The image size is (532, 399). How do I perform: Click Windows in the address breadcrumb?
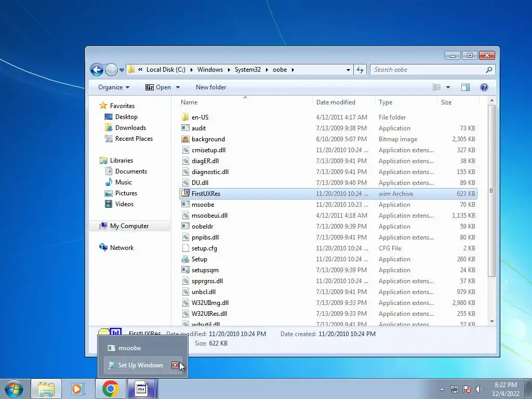[210, 70]
